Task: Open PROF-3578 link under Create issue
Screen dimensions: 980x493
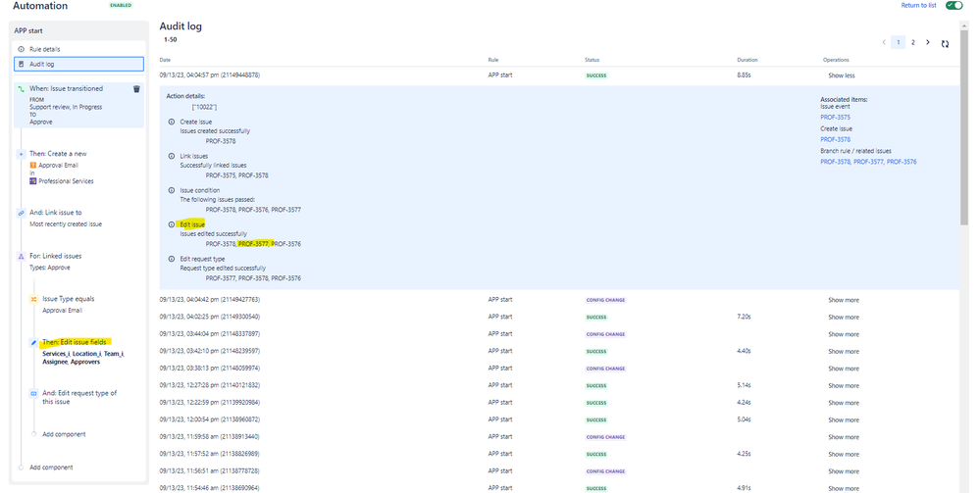Action: click(x=835, y=139)
